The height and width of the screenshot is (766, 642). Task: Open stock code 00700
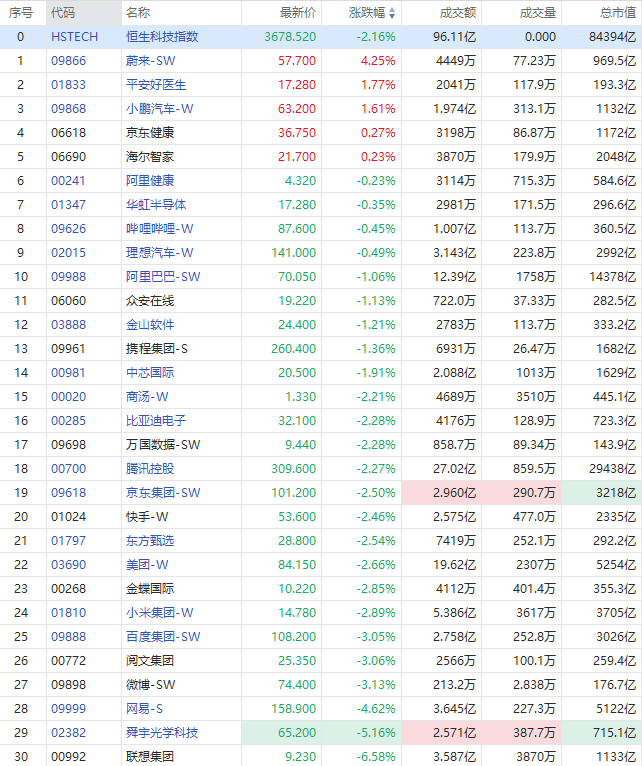[x=68, y=468]
